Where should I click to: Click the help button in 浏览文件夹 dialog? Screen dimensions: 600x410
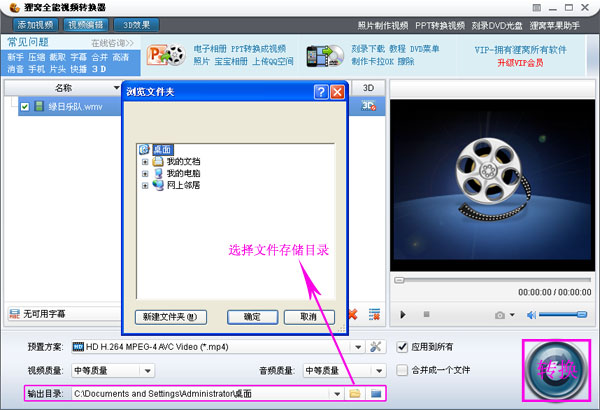pos(321,92)
